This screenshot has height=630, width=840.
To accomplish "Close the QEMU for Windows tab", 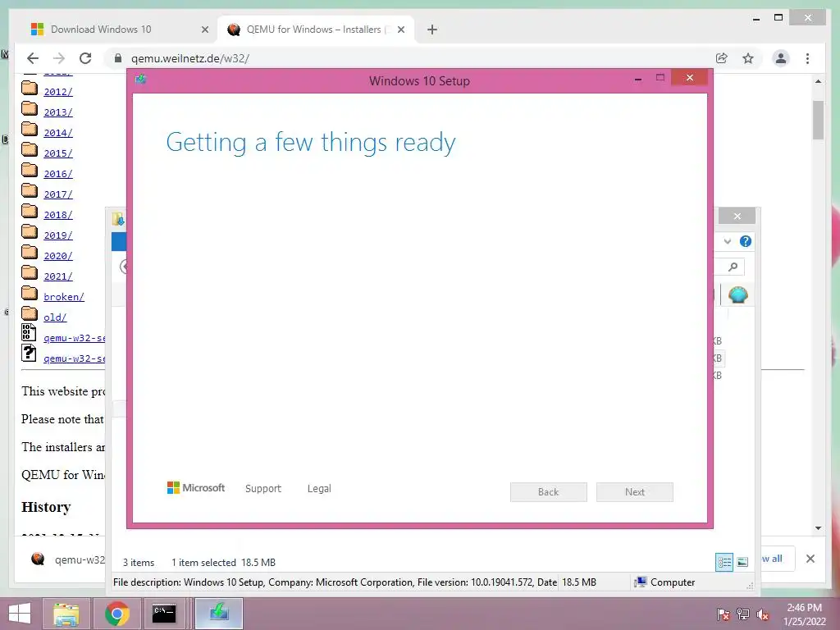I will (400, 30).
